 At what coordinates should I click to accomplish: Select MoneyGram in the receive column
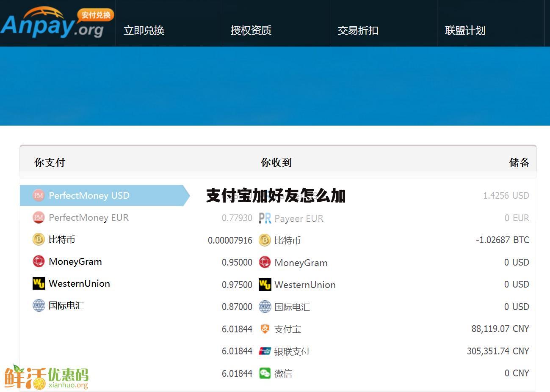point(301,263)
